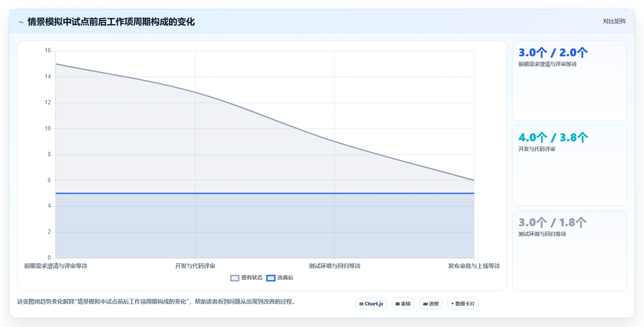This screenshot has width=644, height=327.
Task: Click y-axis value 10
Action: pos(48,129)
